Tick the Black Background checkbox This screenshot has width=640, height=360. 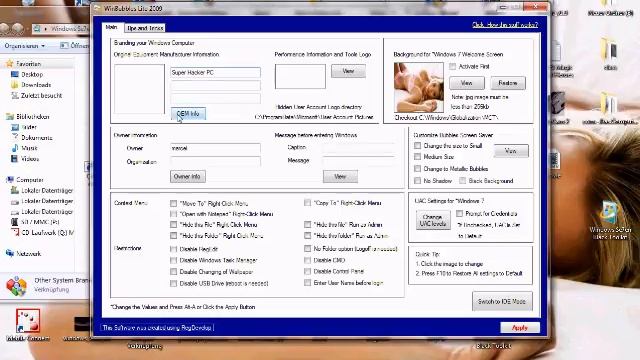click(462, 180)
